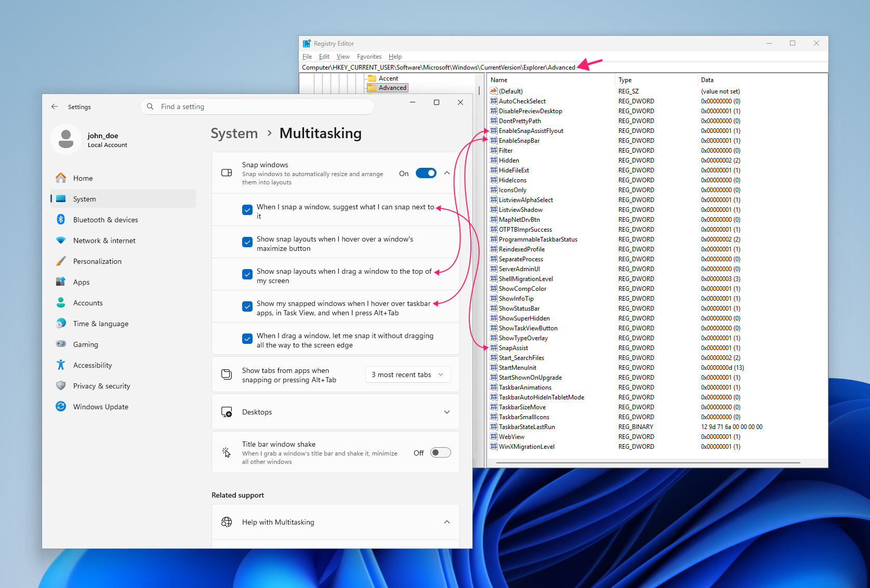
Task: Uncheck snap layouts on maximize button hover
Action: [x=247, y=242]
